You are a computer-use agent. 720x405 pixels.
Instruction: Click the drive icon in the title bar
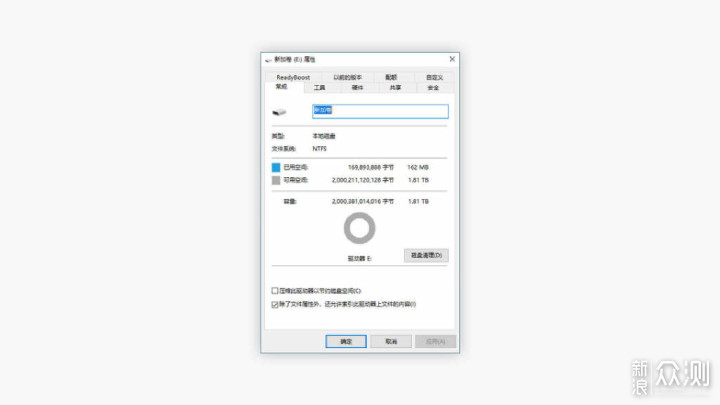(269, 59)
